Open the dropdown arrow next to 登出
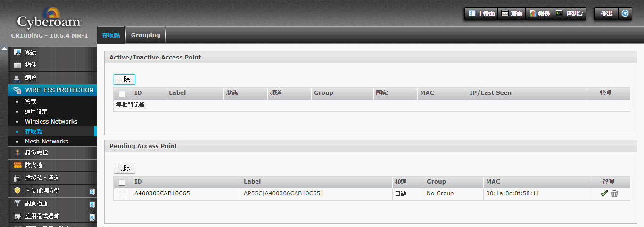This screenshot has height=227, width=644. tap(625, 14)
